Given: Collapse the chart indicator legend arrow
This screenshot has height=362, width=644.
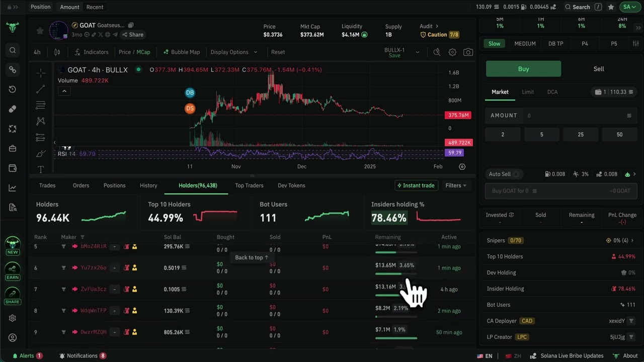Looking at the screenshot, I should click(64, 91).
